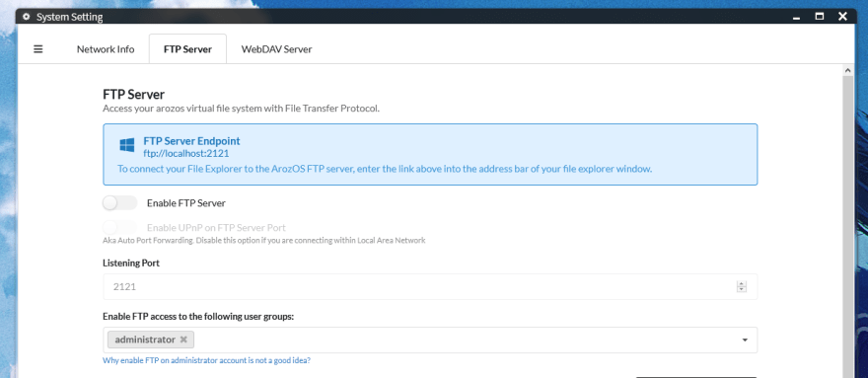868x378 pixels.
Task: Click the Listening Port input field
Action: [x=430, y=286]
